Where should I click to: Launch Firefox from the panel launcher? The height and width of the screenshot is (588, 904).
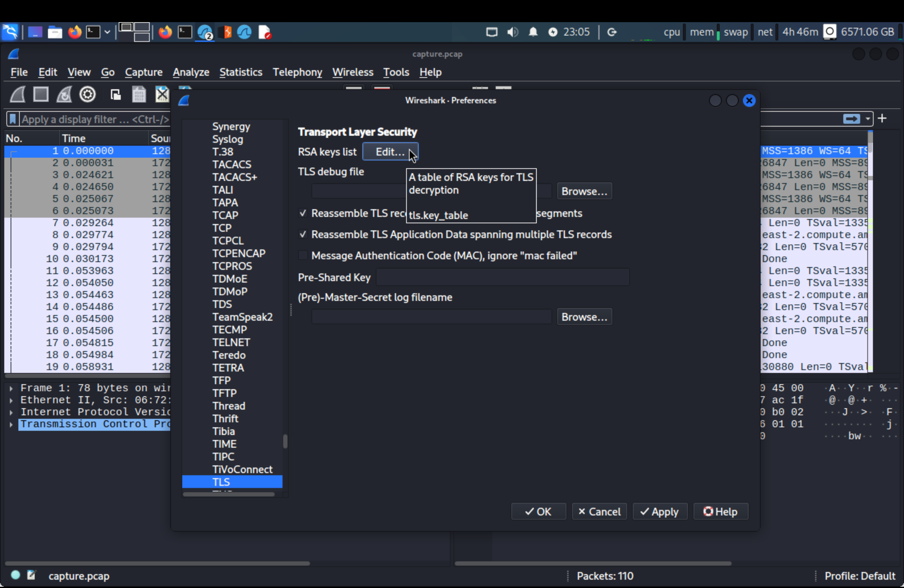coord(74,32)
